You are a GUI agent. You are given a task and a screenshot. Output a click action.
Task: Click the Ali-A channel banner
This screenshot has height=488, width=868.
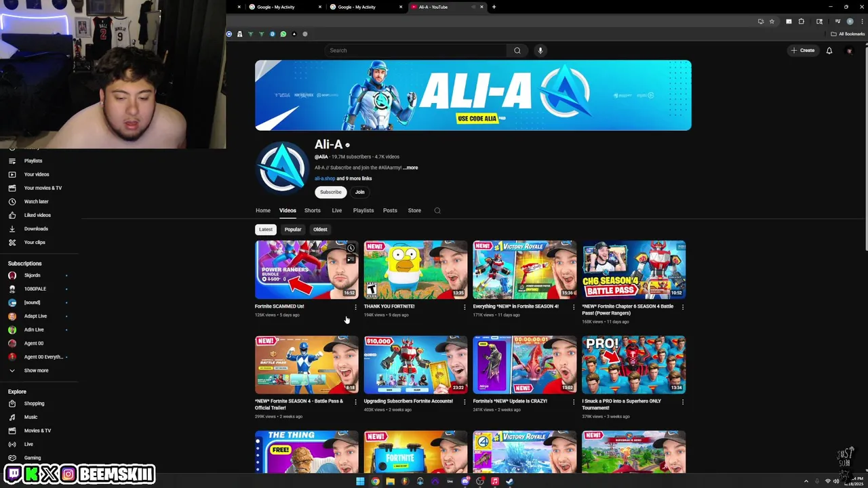473,96
